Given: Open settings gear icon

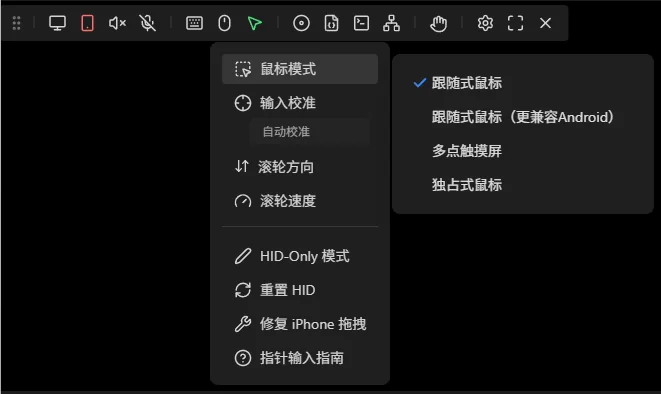Looking at the screenshot, I should (485, 23).
